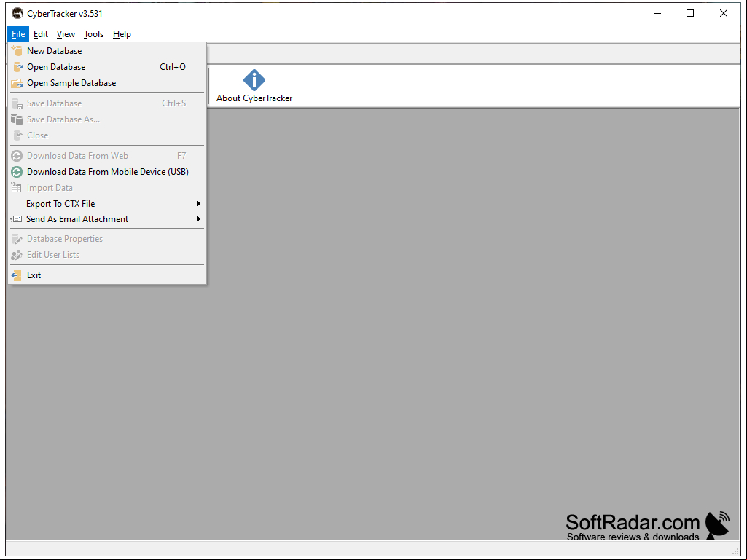The image size is (747, 560).
Task: Click the greyed Close entry
Action: coord(107,135)
